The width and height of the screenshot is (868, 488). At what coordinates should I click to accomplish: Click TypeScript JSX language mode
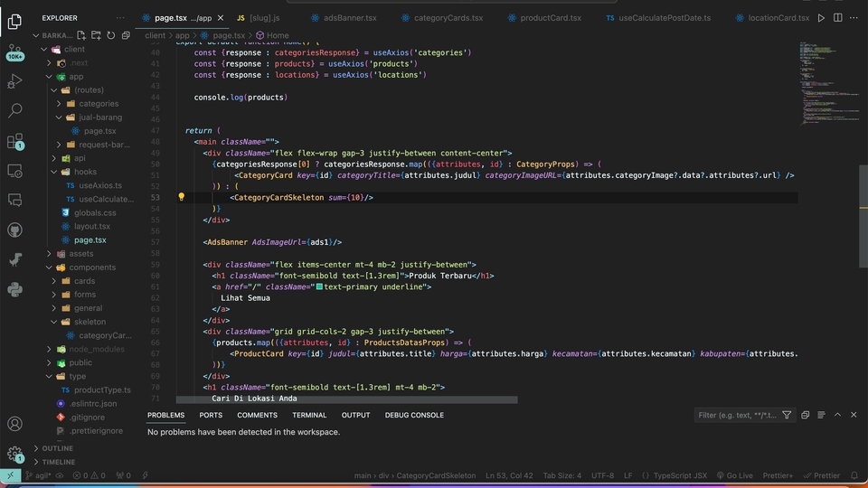pyautogui.click(x=680, y=475)
